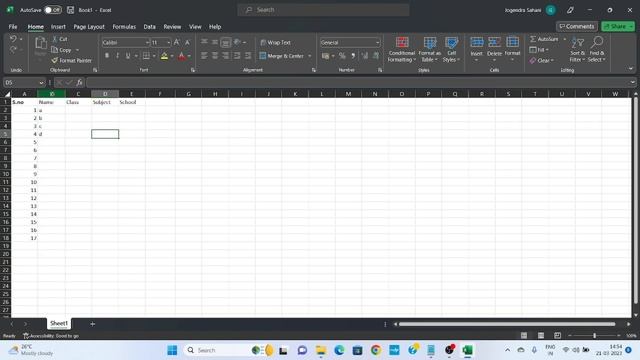Expand the Name Box dropdown
This screenshot has width=640, height=360.
[x=41, y=82]
